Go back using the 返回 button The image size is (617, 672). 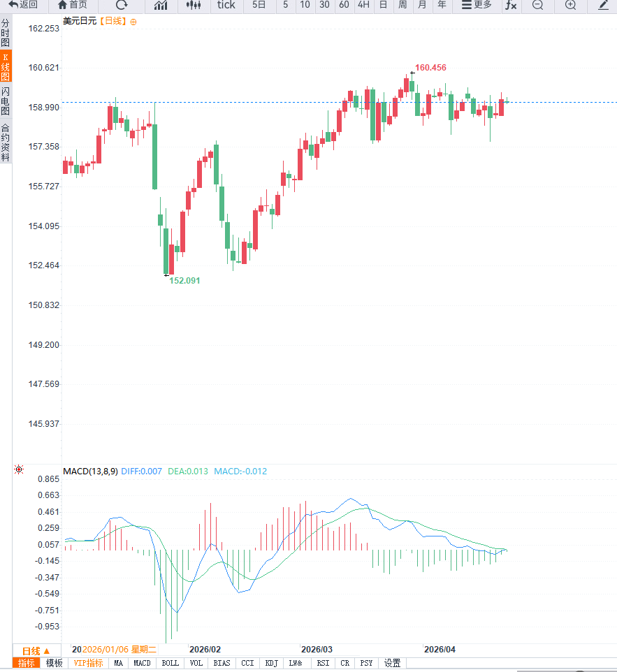tap(23, 6)
